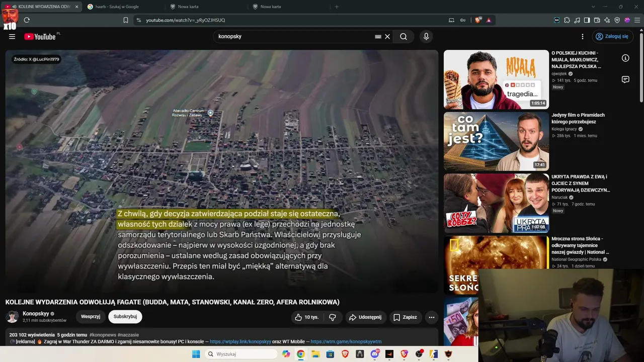Like the video
Viewport: 644px width, 362px height.
[306, 317]
